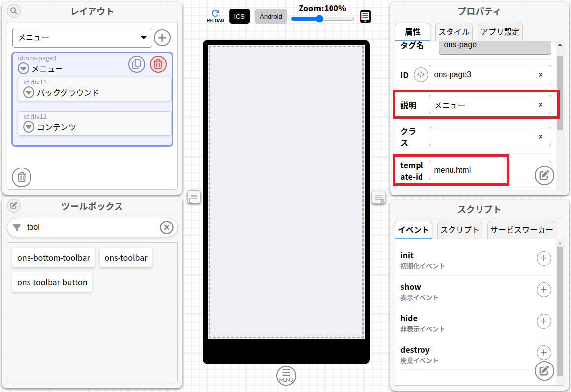Click the trash icon at layout panel bottom
The image size is (571, 392).
pyautogui.click(x=22, y=177)
